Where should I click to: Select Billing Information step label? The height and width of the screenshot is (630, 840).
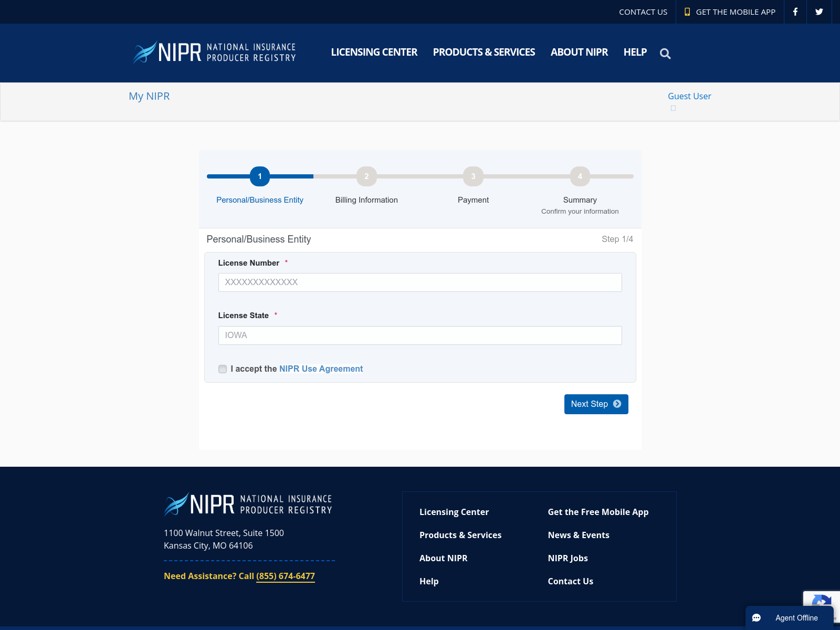(x=366, y=200)
